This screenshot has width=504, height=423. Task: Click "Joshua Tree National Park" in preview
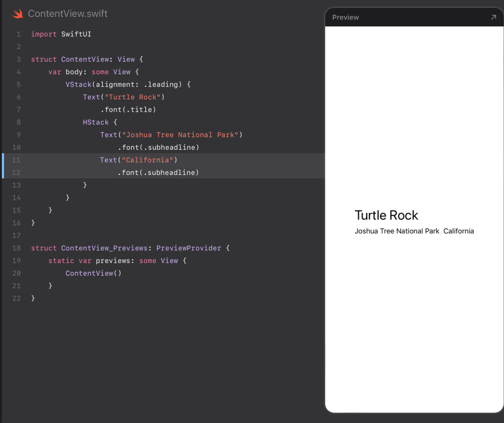coord(397,231)
